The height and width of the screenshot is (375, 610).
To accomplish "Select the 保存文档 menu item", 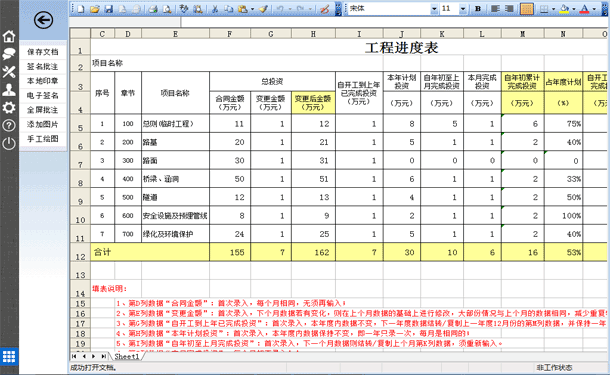I will (43, 52).
